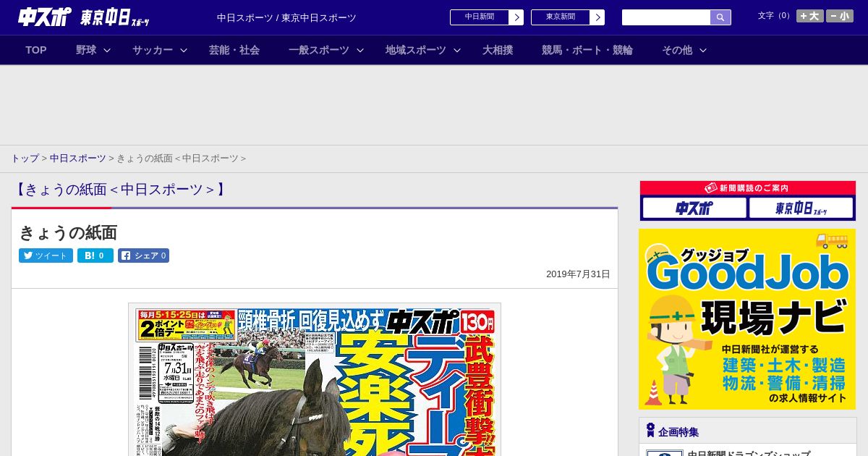Click 新聞購読のご案内 banner header
This screenshot has width=868, height=456.
[x=748, y=188]
